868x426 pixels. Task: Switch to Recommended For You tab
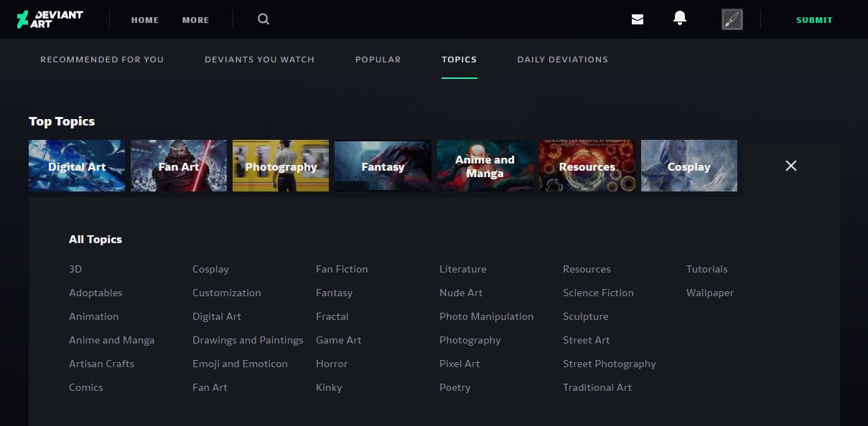102,60
